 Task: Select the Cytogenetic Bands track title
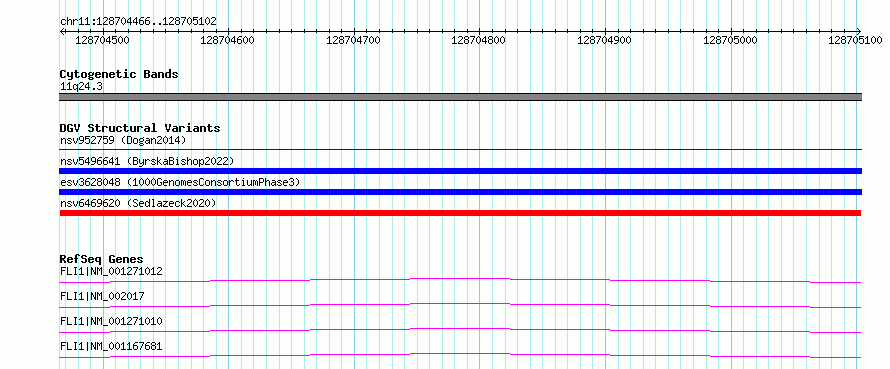[119, 74]
